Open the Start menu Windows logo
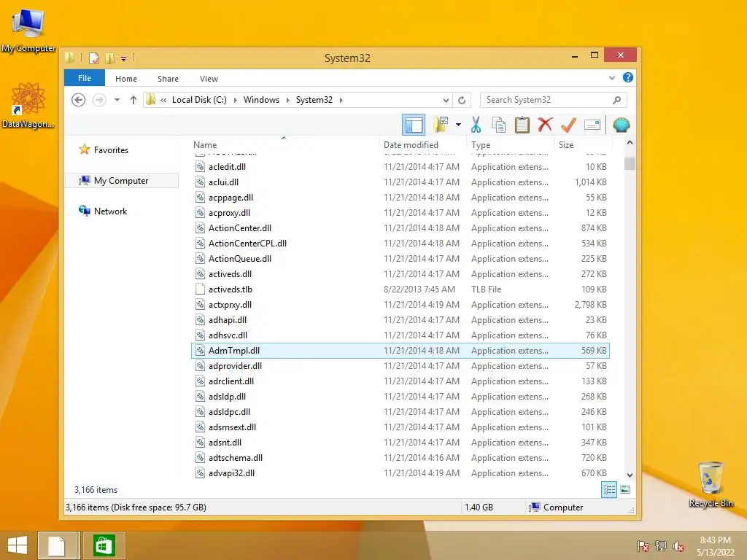Image resolution: width=747 pixels, height=560 pixels. tap(18, 545)
